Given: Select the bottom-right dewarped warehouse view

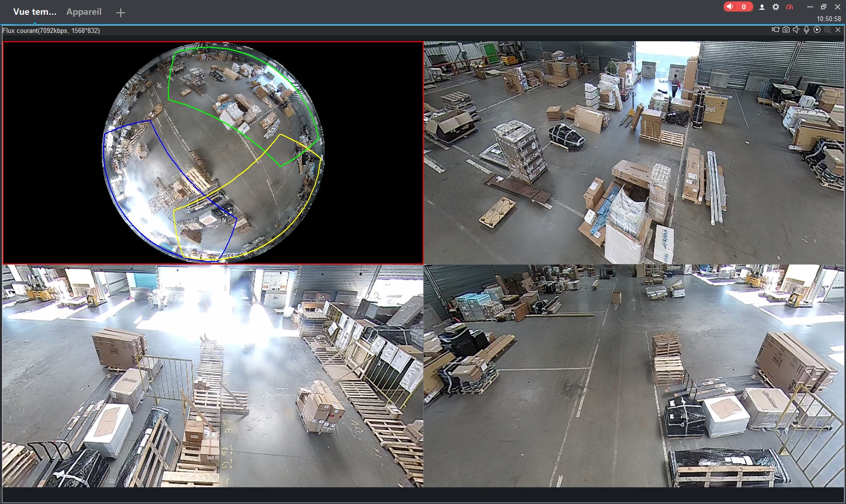Looking at the screenshot, I should 634,376.
